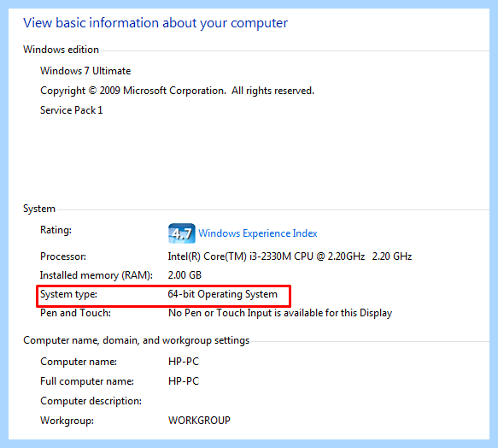Screen dimensions: 498x448
Task: Select the Intel Core i3-2330M processor value
Action: click(290, 256)
